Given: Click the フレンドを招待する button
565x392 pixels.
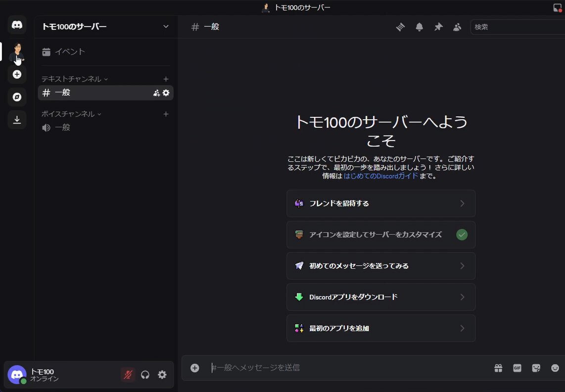Looking at the screenshot, I should click(x=380, y=203).
